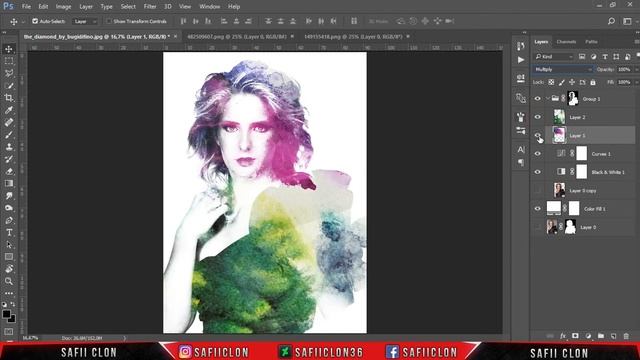
Task: Open the Window menu
Action: (209, 7)
